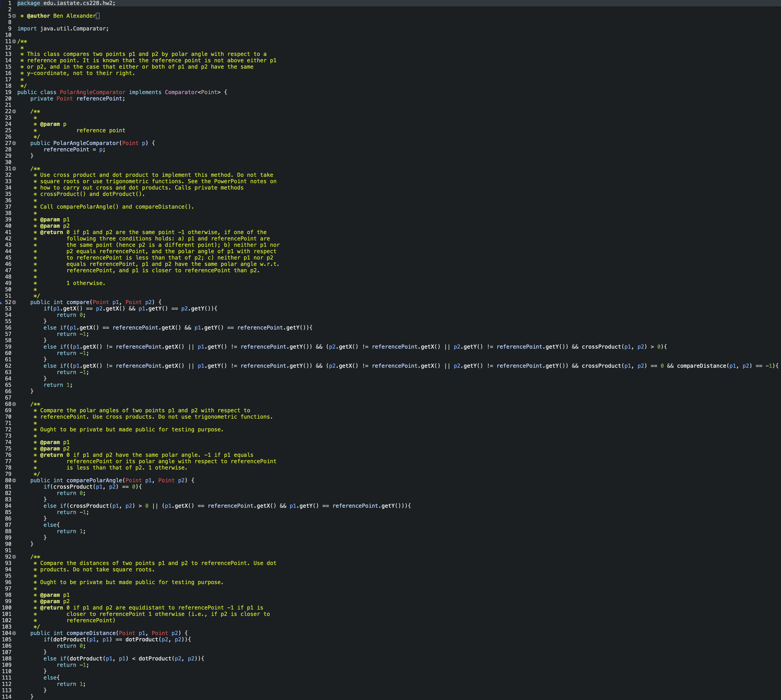The width and height of the screenshot is (781, 700).
Task: Click the import 'java.util.Comparator;'
Action: coord(75,29)
